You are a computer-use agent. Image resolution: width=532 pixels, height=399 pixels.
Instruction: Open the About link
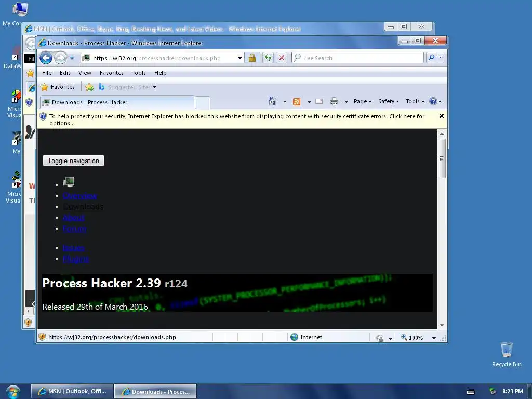(74, 218)
